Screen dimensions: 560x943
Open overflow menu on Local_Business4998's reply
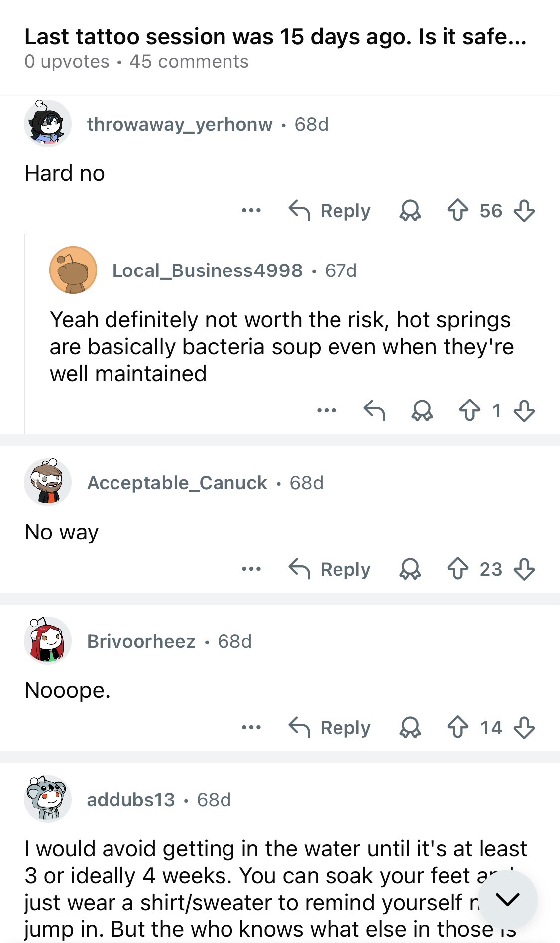[327, 411]
